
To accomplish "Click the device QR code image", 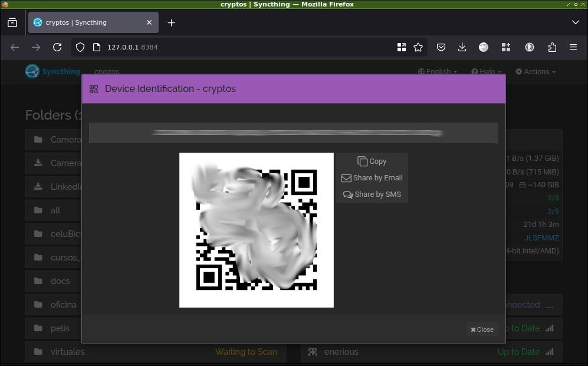I will coord(257,230).
